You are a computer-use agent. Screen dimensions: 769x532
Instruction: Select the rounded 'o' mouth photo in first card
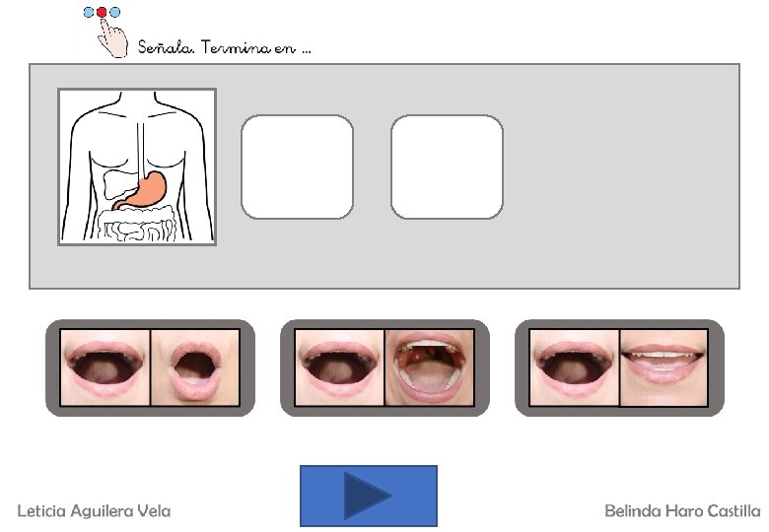(x=195, y=367)
